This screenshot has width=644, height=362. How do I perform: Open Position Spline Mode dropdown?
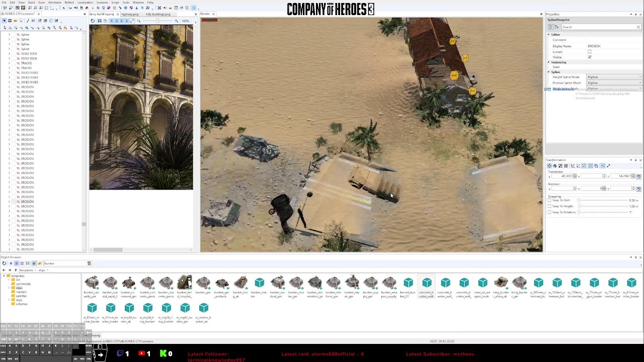pos(614,82)
